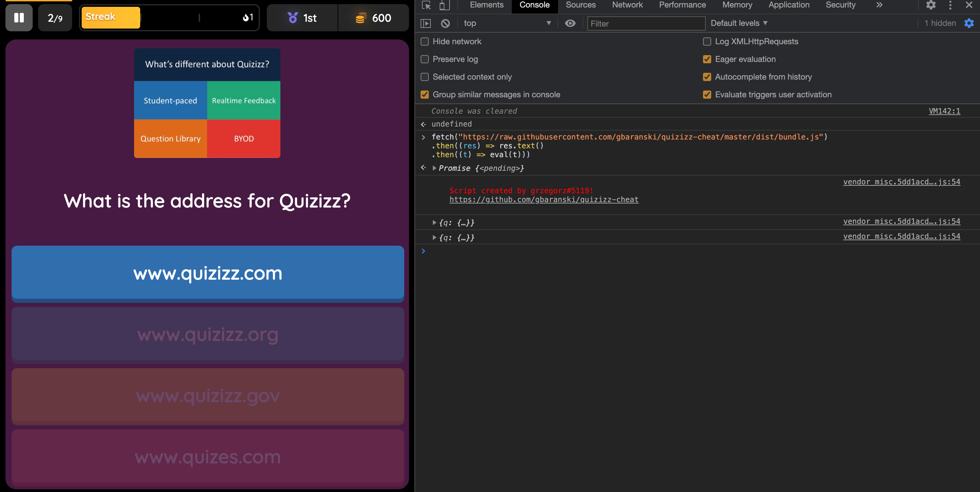This screenshot has height=492, width=980.
Task: Toggle the device toolbar icon
Action: 444,5
